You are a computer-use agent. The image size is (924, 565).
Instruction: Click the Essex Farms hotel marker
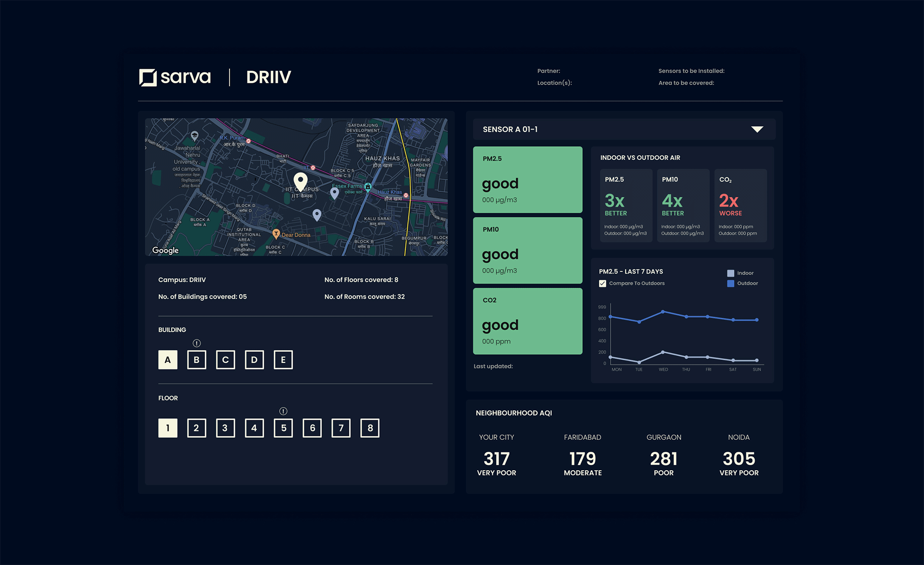(x=368, y=187)
